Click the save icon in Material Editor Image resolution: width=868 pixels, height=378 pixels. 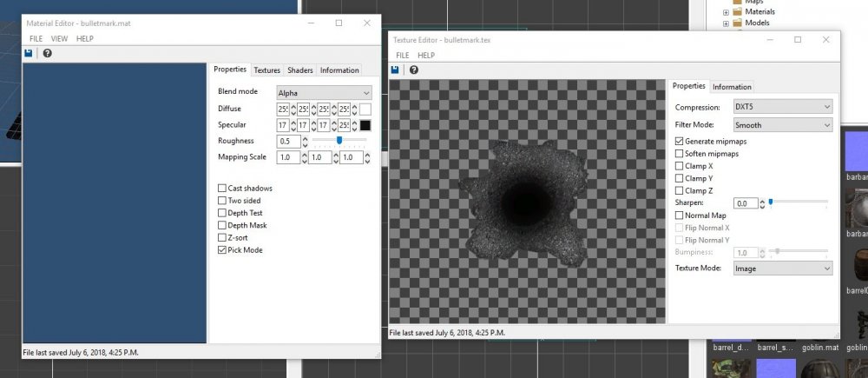29,53
